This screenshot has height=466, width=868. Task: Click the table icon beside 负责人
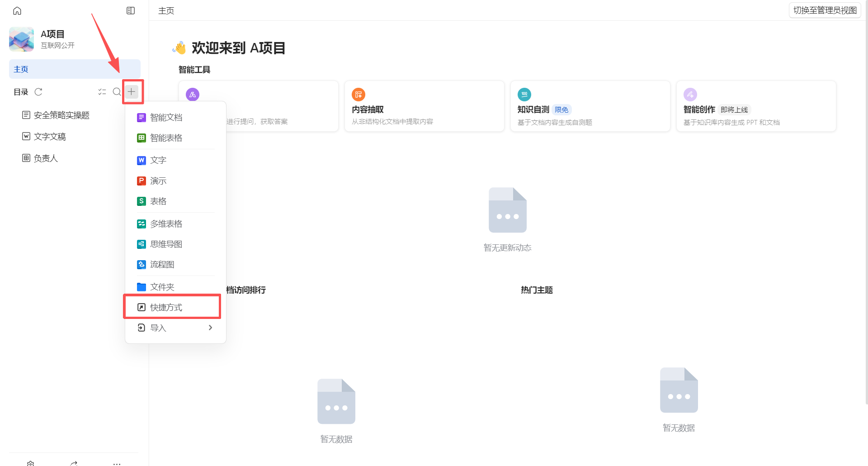point(26,158)
